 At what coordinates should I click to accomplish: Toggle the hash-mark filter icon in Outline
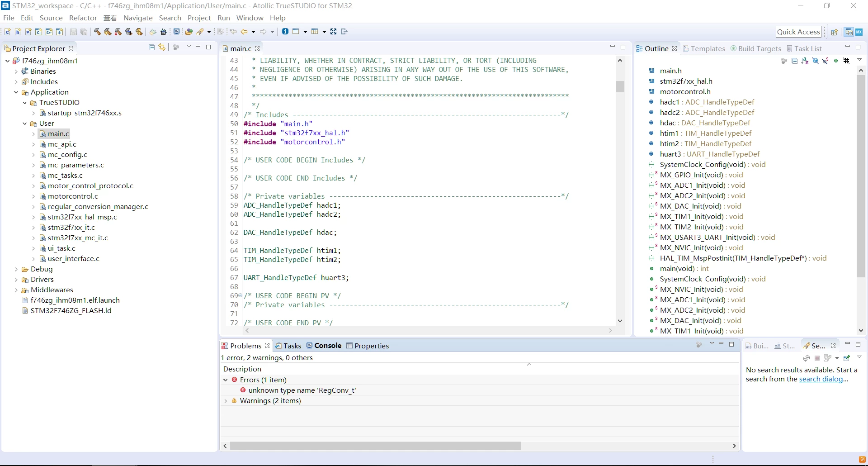(x=846, y=61)
